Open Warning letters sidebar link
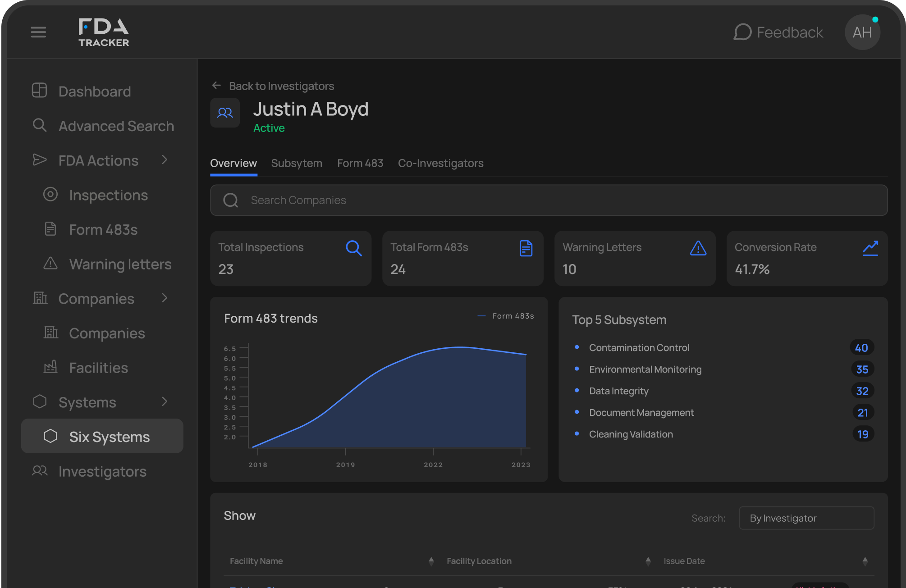This screenshot has width=906, height=588. coord(120,264)
